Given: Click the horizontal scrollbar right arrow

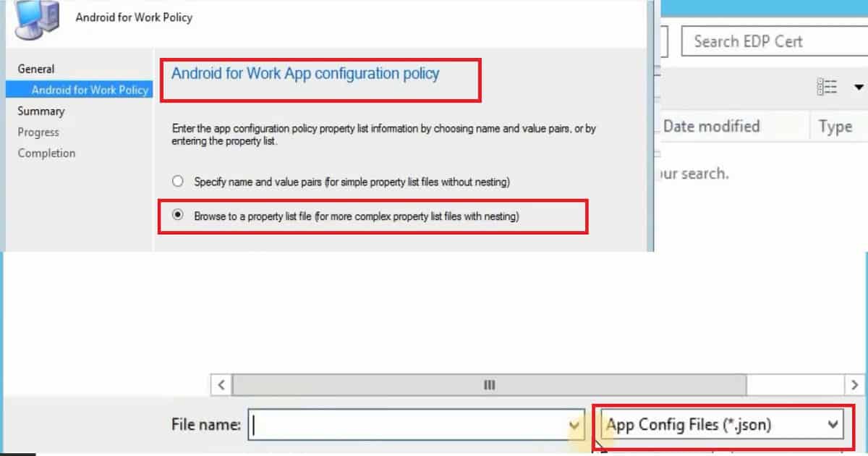Looking at the screenshot, I should pos(855,384).
